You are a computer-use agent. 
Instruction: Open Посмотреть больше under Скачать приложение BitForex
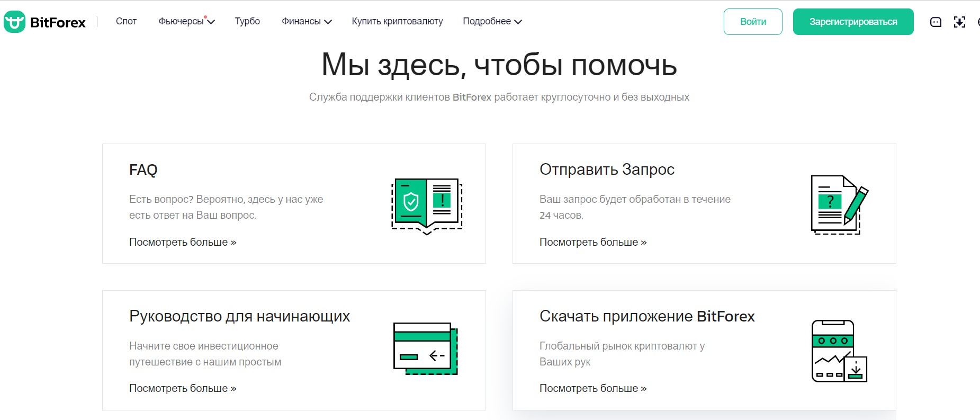point(593,388)
